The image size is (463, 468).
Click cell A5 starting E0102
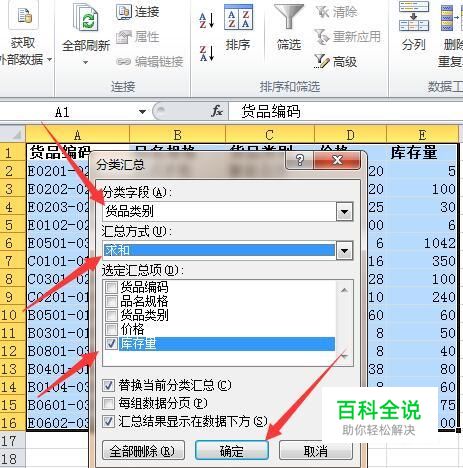tap(58, 225)
